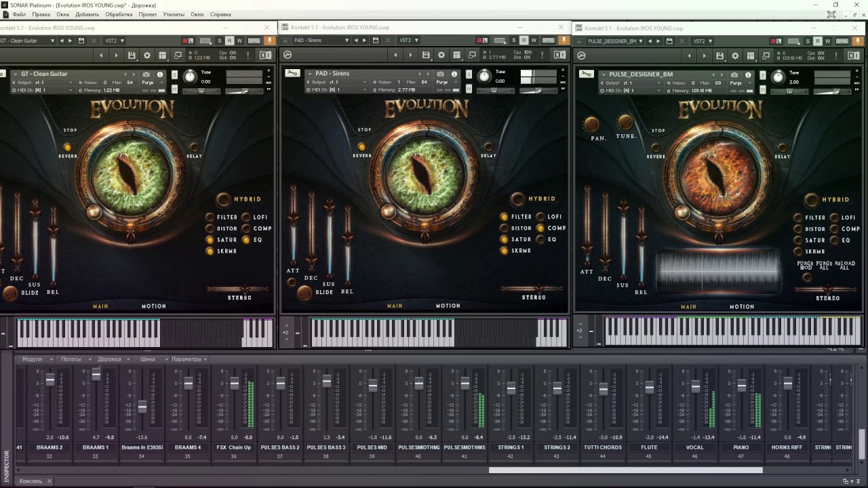The height and width of the screenshot is (488, 868).
Task: Click next preset arrow beside PULSE_DESIGNER_BM dropdown
Action: (x=659, y=41)
